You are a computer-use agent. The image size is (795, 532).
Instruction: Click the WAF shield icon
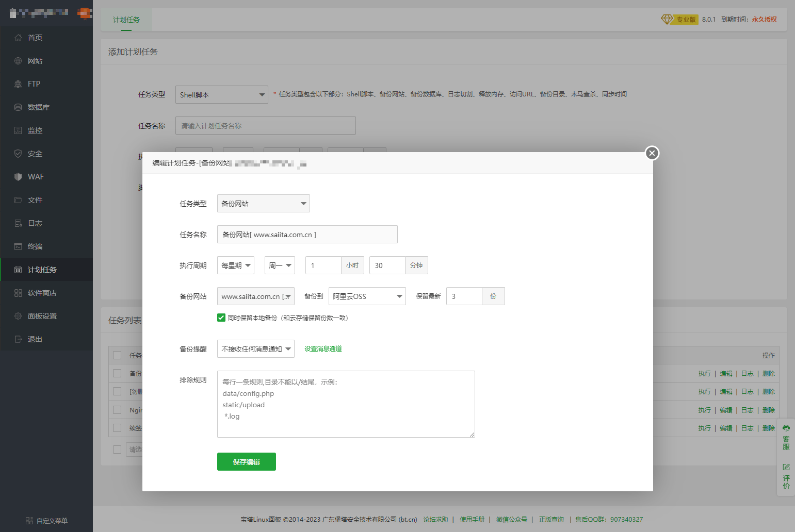pyautogui.click(x=18, y=177)
